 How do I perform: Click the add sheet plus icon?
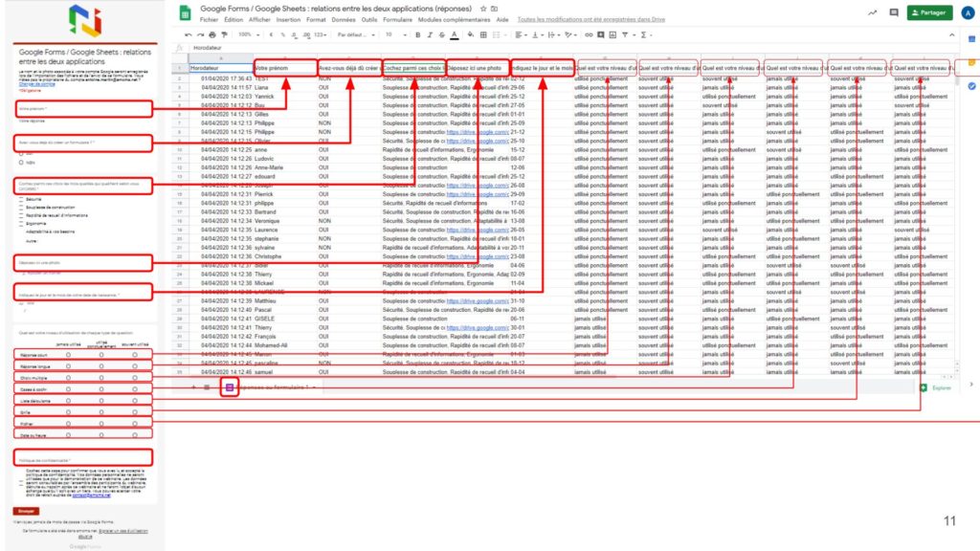click(x=192, y=386)
